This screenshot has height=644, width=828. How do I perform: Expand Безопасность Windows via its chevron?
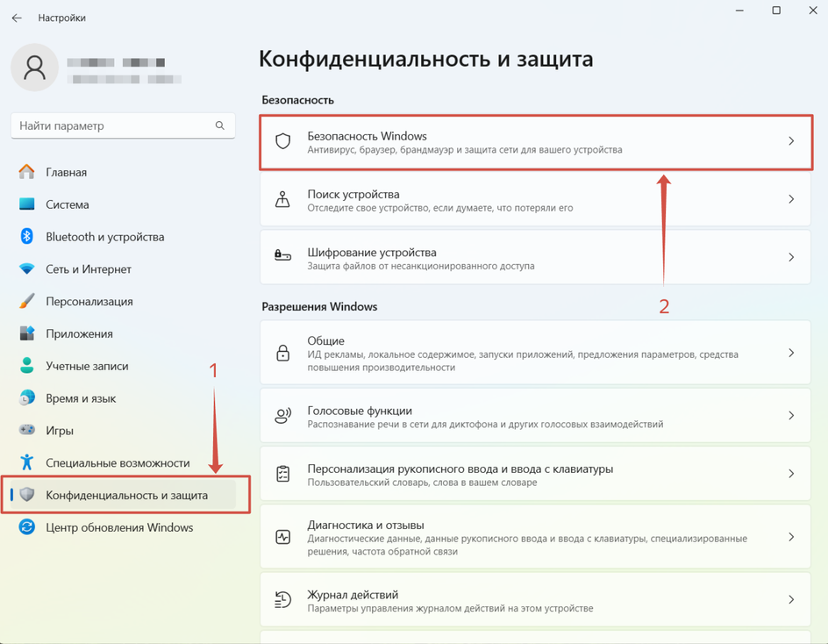pos(791,141)
